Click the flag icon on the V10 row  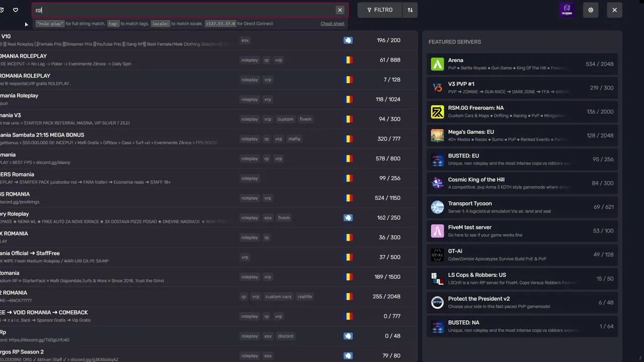(x=348, y=40)
